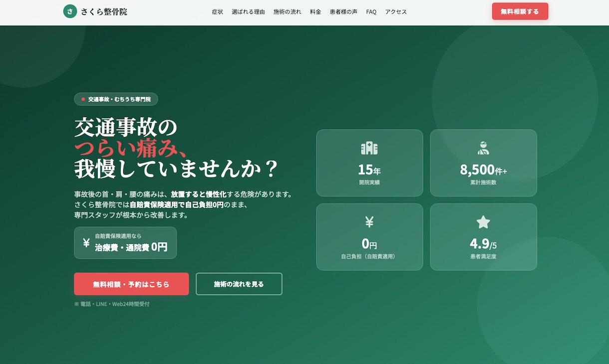Select 料金 in the navigation bar
Image resolution: width=609 pixels, height=364 pixels.
coord(315,11)
